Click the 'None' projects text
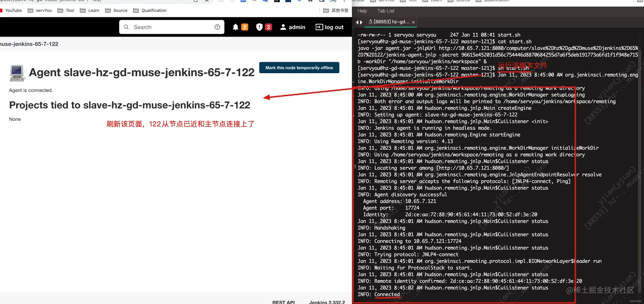Image resolution: width=644 pixels, height=304 pixels. pos(15,119)
